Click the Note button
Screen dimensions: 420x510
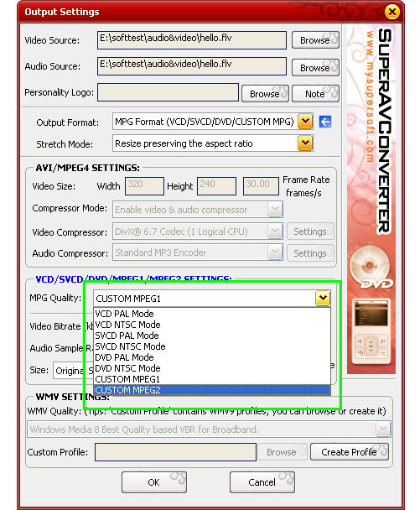coord(315,94)
